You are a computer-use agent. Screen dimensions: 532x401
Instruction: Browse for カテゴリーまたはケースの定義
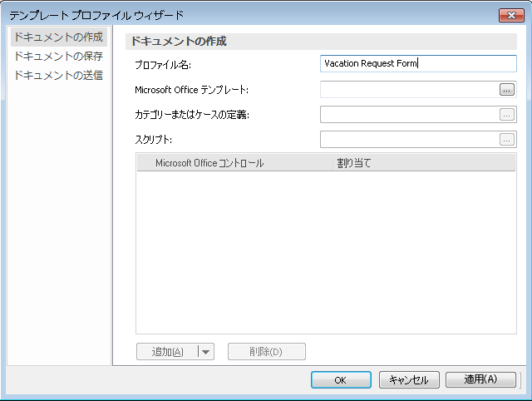pos(506,115)
